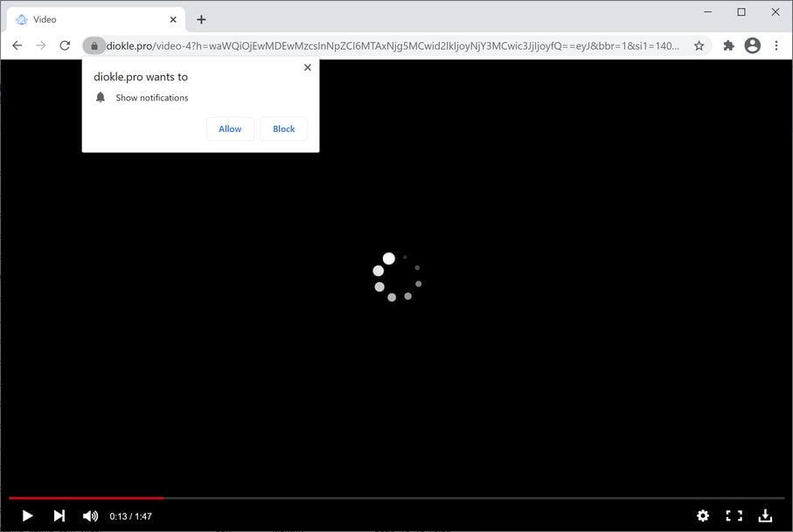793x532 pixels.
Task: Open site info via the lock icon
Action: (x=94, y=45)
